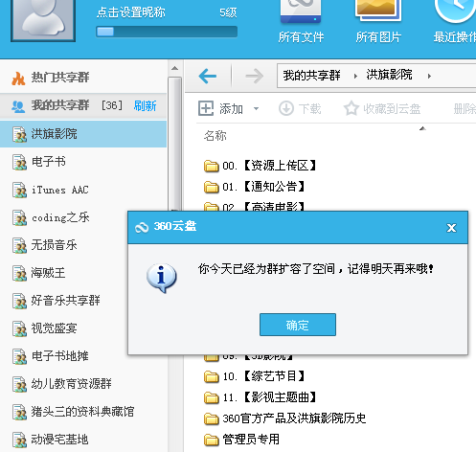476x452 pixels.
Task: Click the group icon beside 好音乐共享群
Action: (x=19, y=301)
